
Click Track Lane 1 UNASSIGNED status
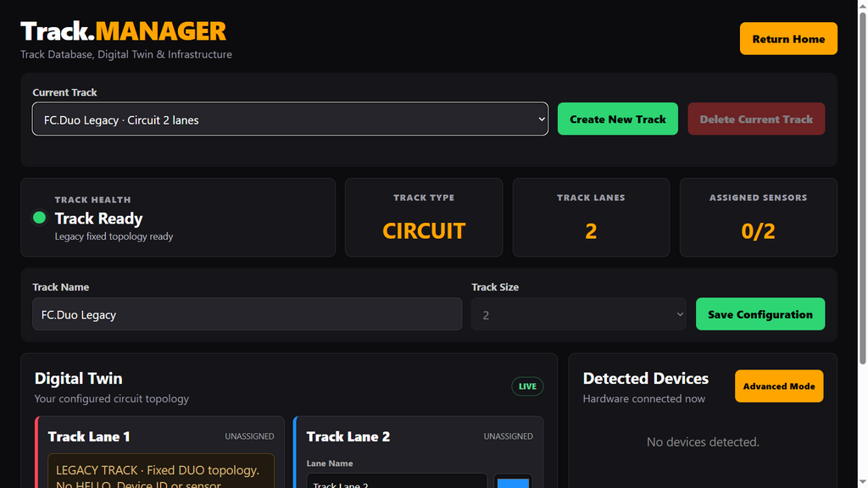pos(249,436)
